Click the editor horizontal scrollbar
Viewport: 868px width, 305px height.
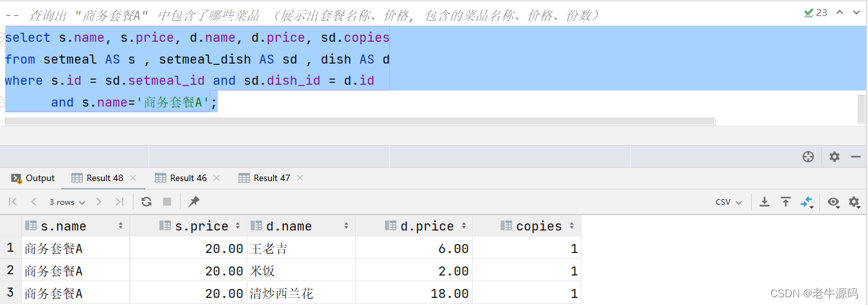[x=360, y=121]
